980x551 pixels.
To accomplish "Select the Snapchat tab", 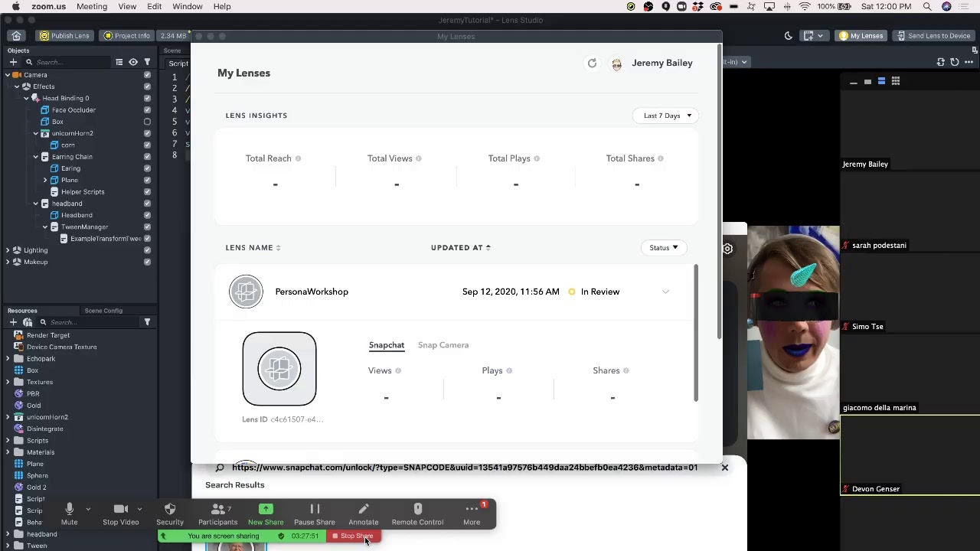I will [x=387, y=345].
